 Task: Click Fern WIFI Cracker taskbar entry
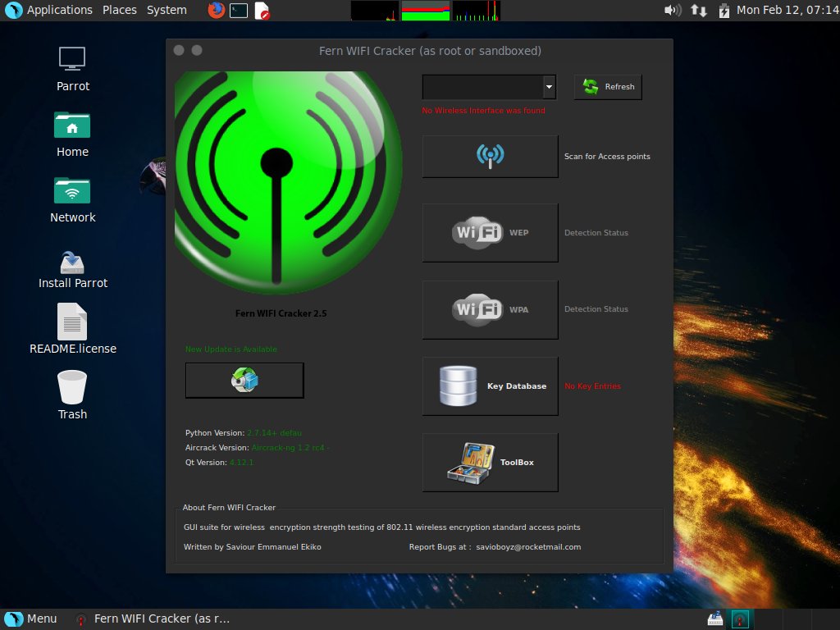(x=153, y=619)
